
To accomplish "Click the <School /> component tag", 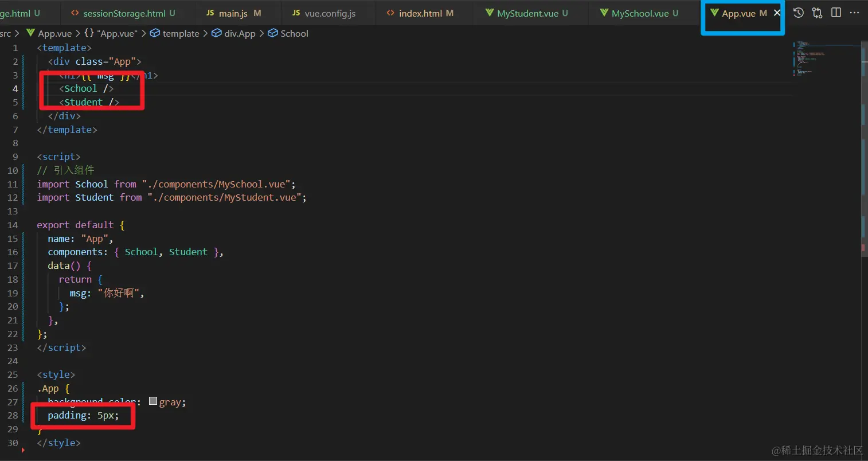I will pos(86,88).
